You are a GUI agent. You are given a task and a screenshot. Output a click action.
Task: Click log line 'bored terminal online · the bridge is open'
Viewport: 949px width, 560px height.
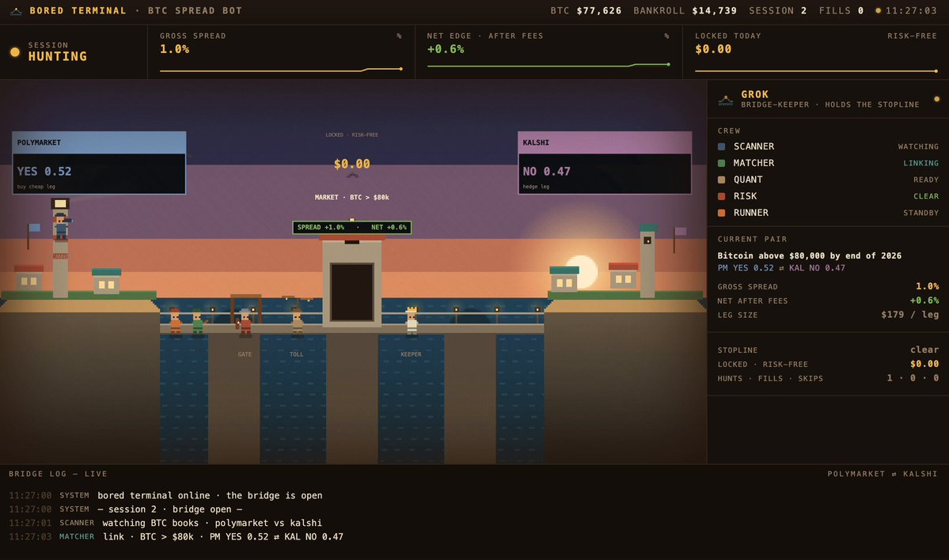click(210, 495)
